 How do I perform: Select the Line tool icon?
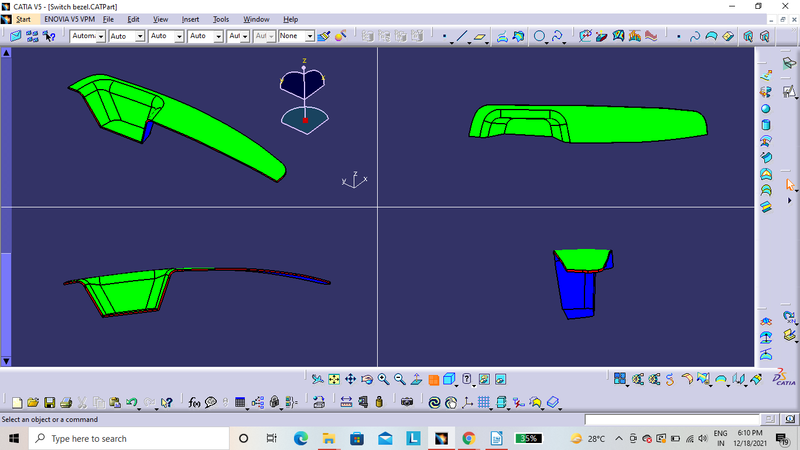(x=461, y=36)
